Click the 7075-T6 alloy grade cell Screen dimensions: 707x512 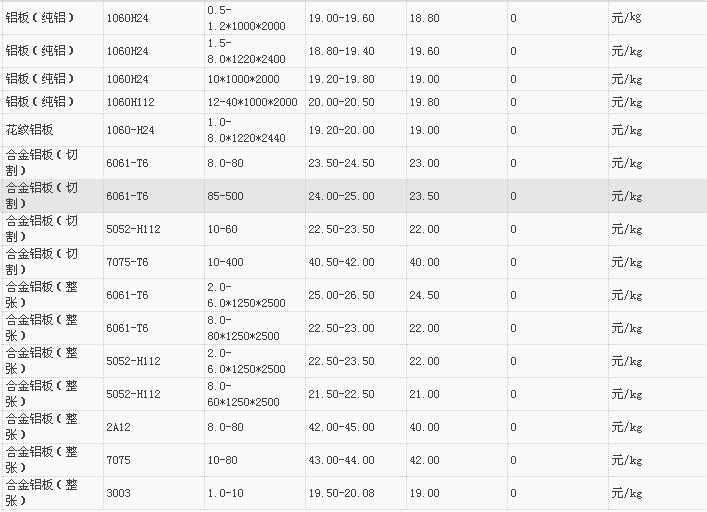(x=127, y=262)
